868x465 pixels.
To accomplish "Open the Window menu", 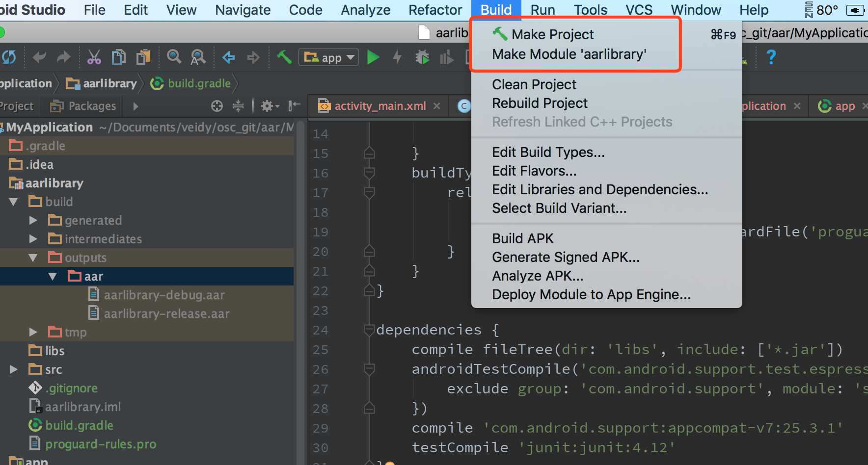I will [x=696, y=10].
